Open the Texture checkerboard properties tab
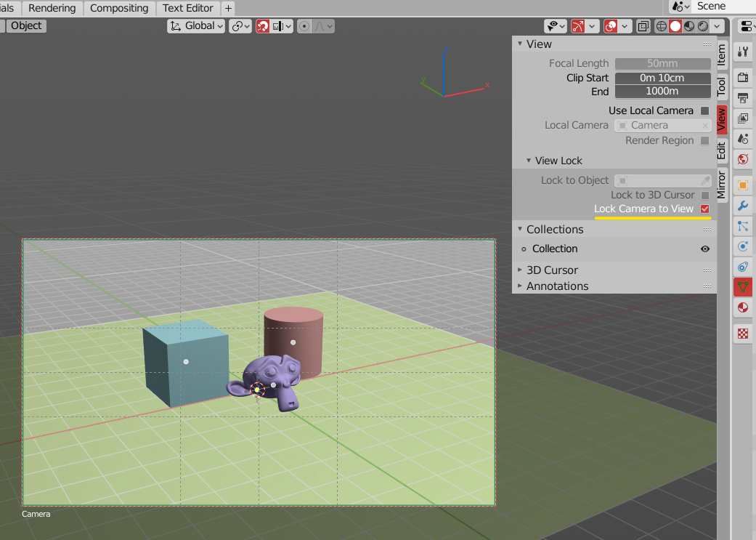This screenshot has height=540, width=756. 743,334
